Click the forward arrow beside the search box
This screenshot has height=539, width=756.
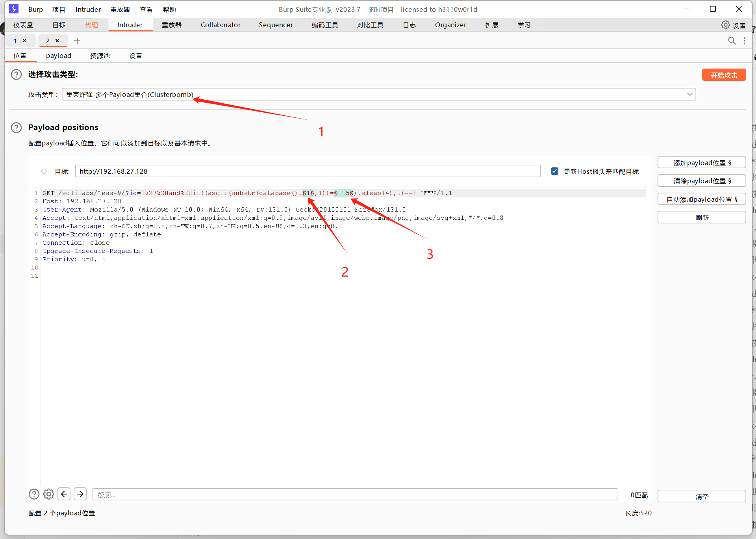[80, 494]
